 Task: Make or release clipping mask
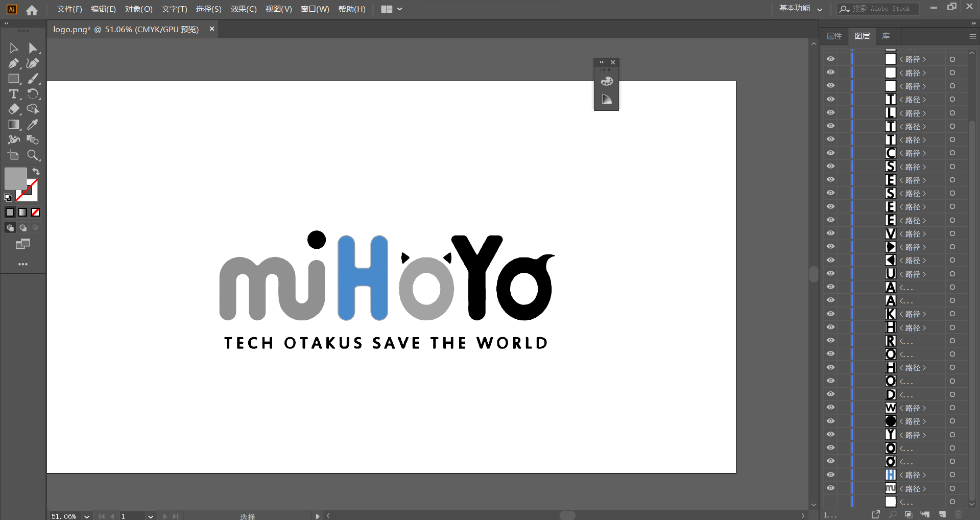[x=909, y=514]
